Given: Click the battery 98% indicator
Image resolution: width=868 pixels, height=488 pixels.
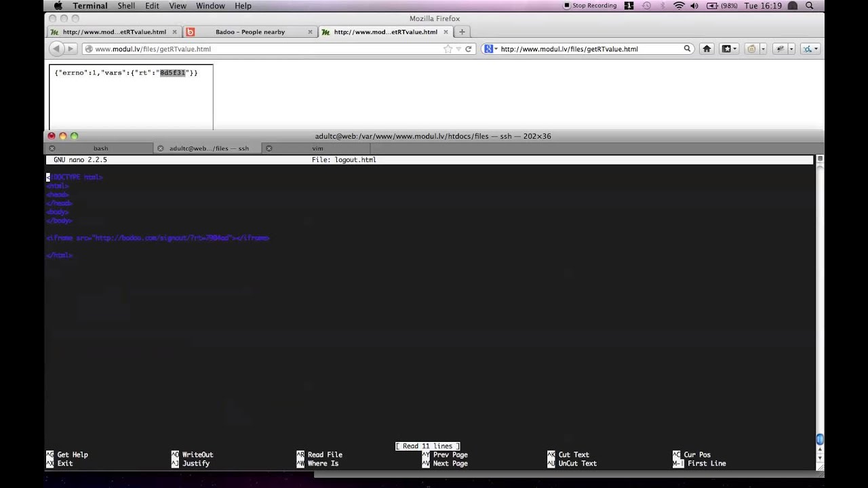Looking at the screenshot, I should click(x=722, y=5).
